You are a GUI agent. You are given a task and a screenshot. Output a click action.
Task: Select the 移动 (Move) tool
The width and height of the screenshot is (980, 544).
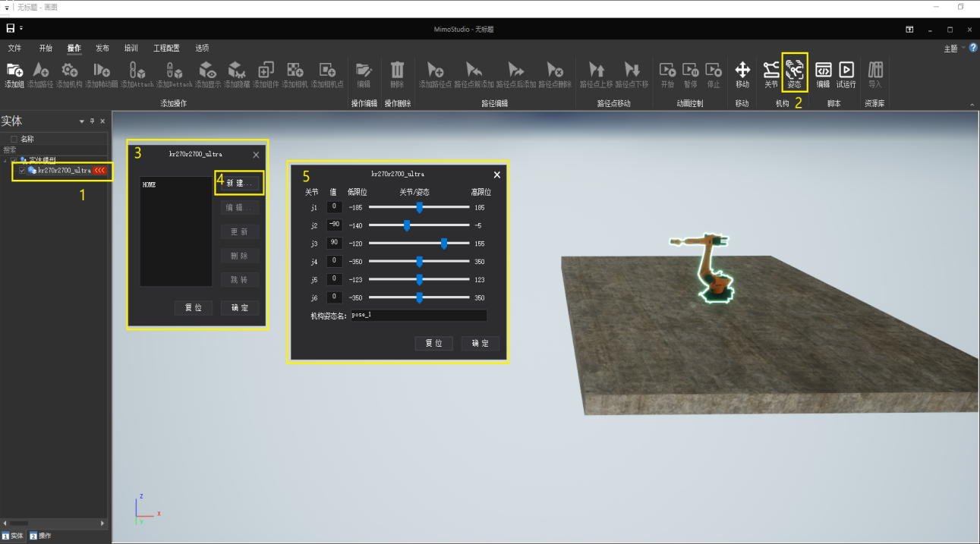[x=742, y=71]
